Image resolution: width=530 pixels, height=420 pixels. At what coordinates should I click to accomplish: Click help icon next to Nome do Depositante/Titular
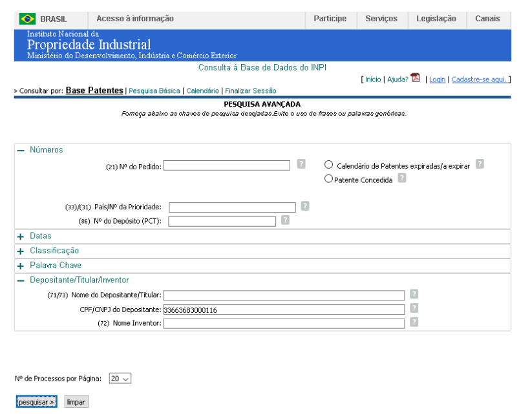tap(414, 294)
